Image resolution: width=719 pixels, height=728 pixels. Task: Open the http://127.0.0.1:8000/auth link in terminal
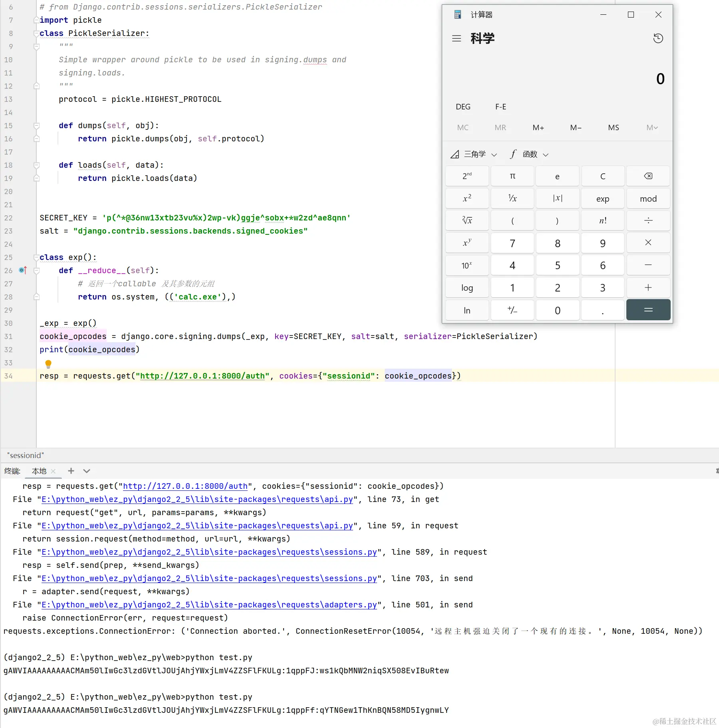pyautogui.click(x=185, y=486)
